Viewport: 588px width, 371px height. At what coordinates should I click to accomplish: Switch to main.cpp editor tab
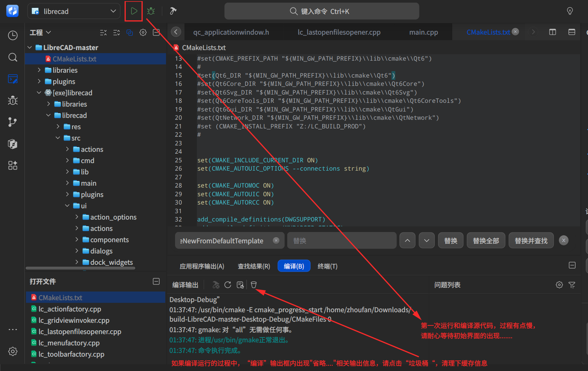423,32
